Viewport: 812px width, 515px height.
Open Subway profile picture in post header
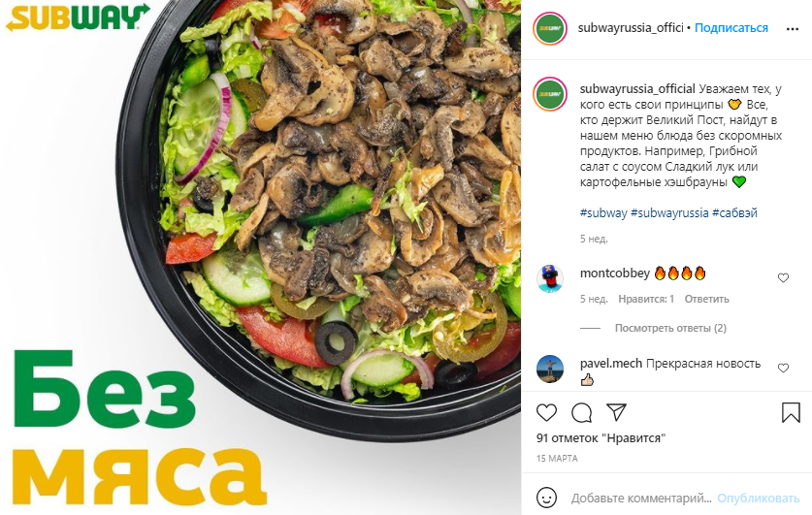(550, 28)
